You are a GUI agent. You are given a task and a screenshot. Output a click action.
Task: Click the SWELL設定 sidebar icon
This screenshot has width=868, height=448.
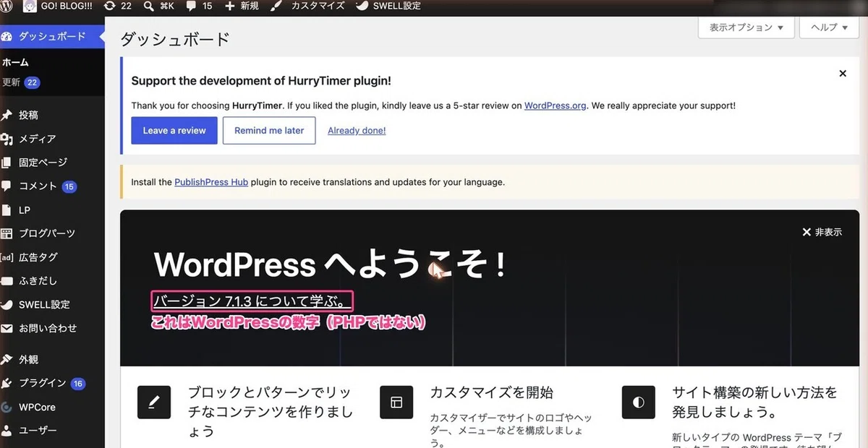(x=7, y=304)
